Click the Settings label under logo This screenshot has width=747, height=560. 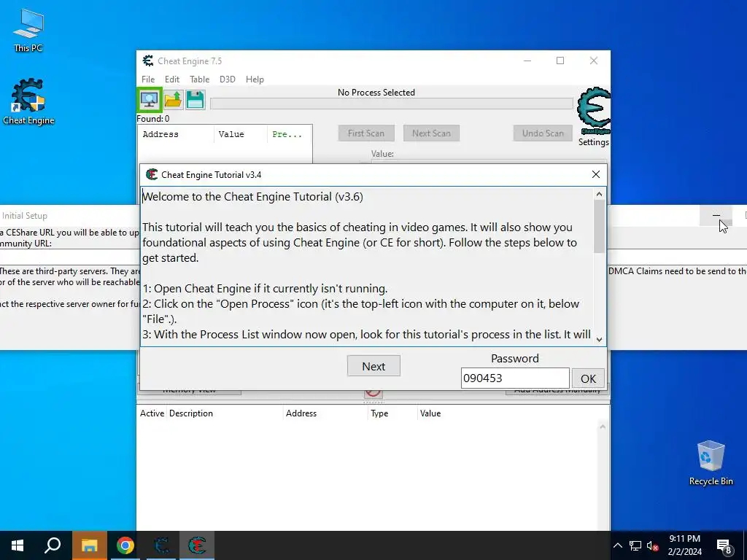click(594, 142)
